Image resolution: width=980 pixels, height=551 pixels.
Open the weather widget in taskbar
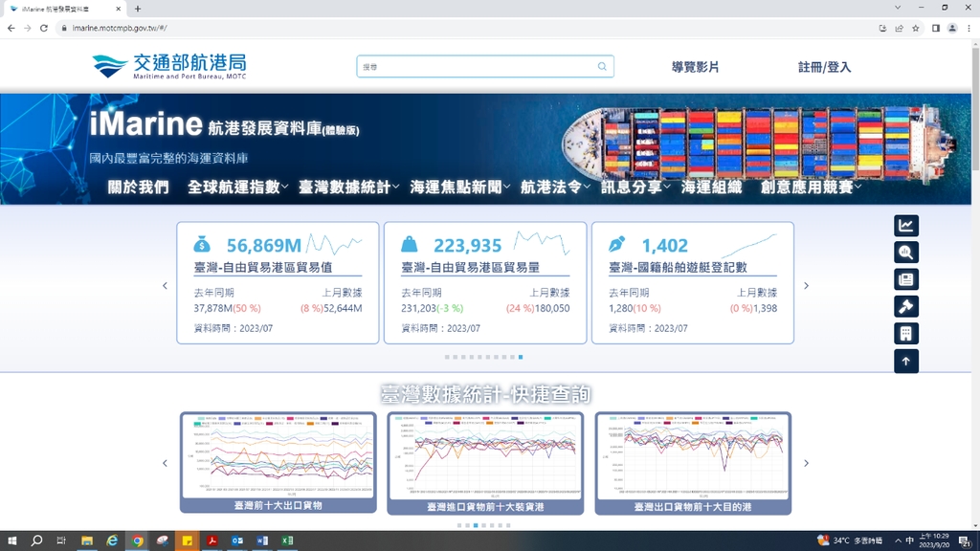[x=850, y=540]
